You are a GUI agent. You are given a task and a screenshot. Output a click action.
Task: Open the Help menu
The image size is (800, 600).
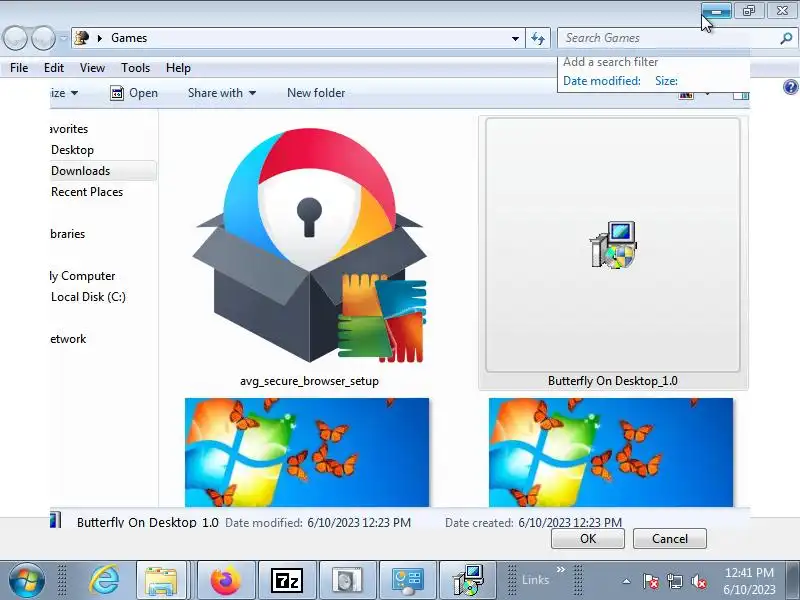pos(178,68)
